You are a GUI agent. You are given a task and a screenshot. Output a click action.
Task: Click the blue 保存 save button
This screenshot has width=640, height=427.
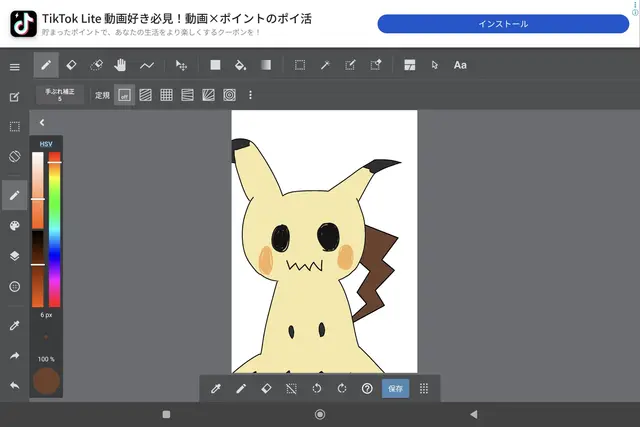pyautogui.click(x=396, y=389)
